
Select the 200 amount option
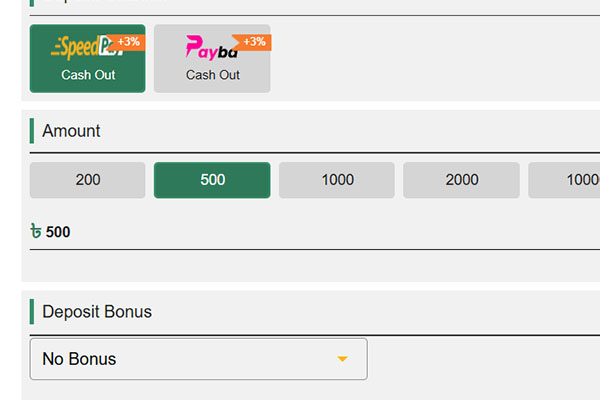[88, 180]
